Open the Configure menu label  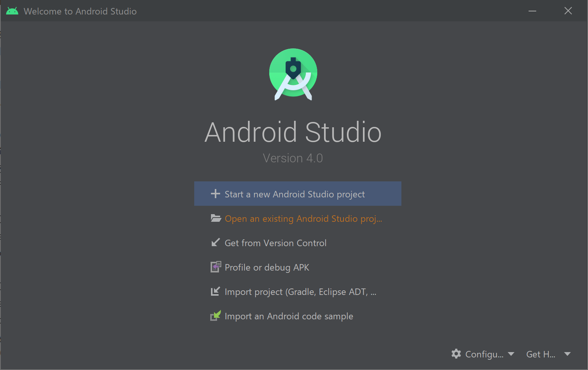(x=484, y=354)
